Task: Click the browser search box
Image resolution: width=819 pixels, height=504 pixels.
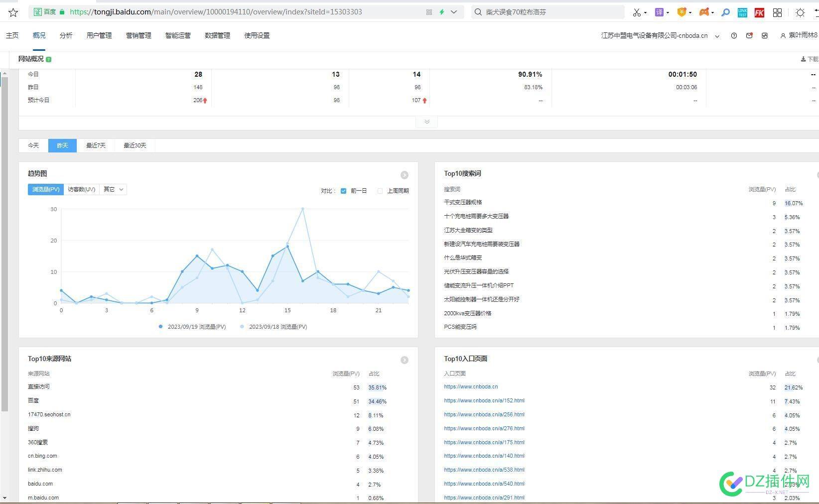Action: 548,12
